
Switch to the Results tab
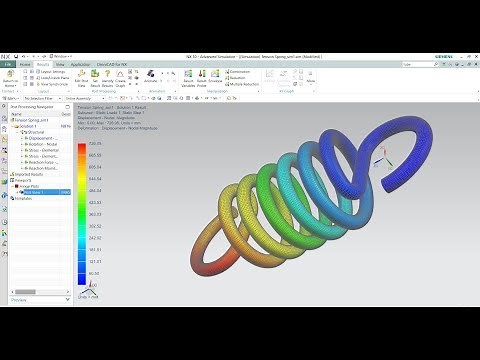[x=43, y=64]
